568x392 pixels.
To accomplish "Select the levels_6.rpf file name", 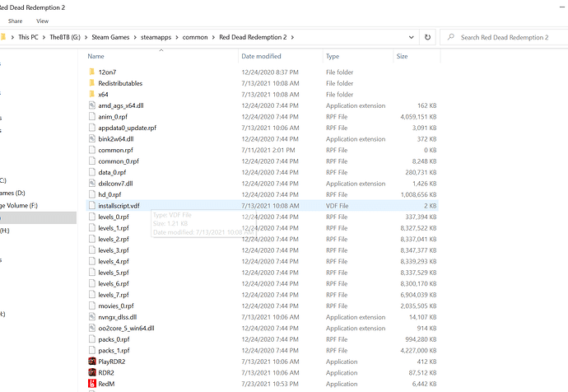I will 114,283.
